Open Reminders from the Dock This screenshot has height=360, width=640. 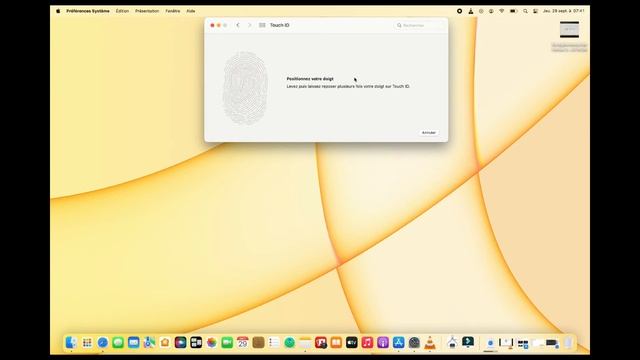(x=274, y=342)
